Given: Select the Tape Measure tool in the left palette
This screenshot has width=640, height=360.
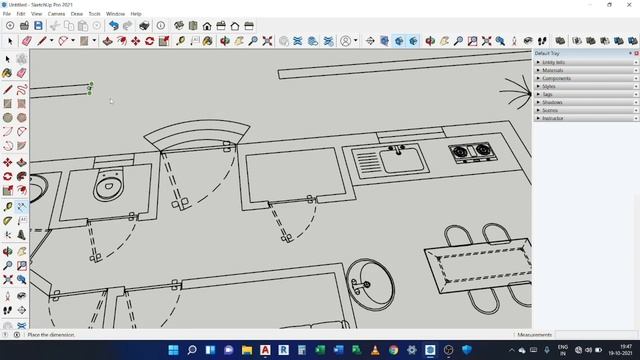Looking at the screenshot, I should (7, 207).
